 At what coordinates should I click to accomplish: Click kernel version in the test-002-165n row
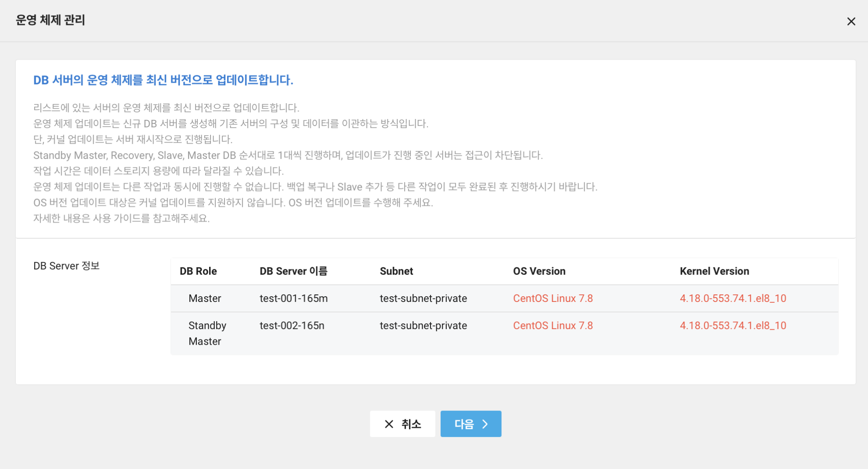coord(733,325)
